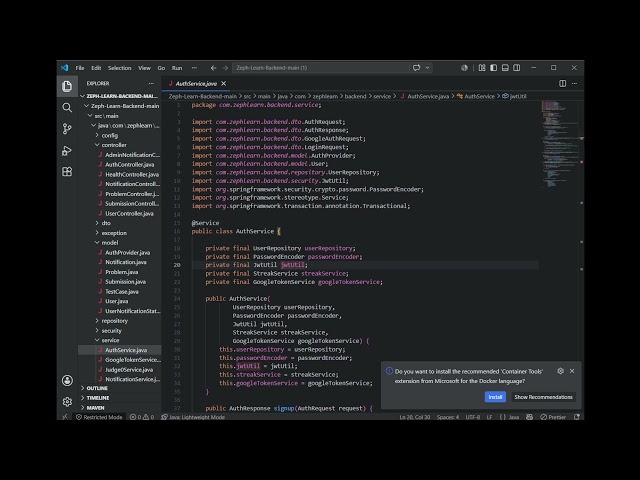Go forward with the navigation arrow
Viewport: 640px width, 480px height.
tap(225, 68)
